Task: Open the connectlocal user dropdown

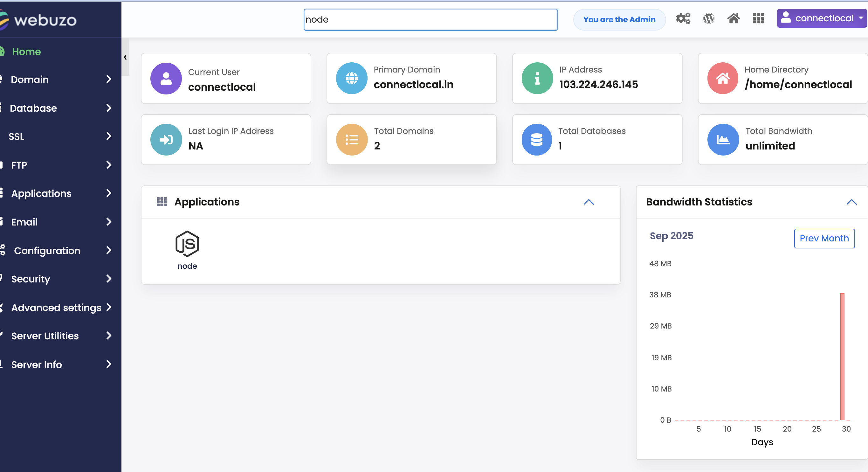Action: [x=822, y=18]
